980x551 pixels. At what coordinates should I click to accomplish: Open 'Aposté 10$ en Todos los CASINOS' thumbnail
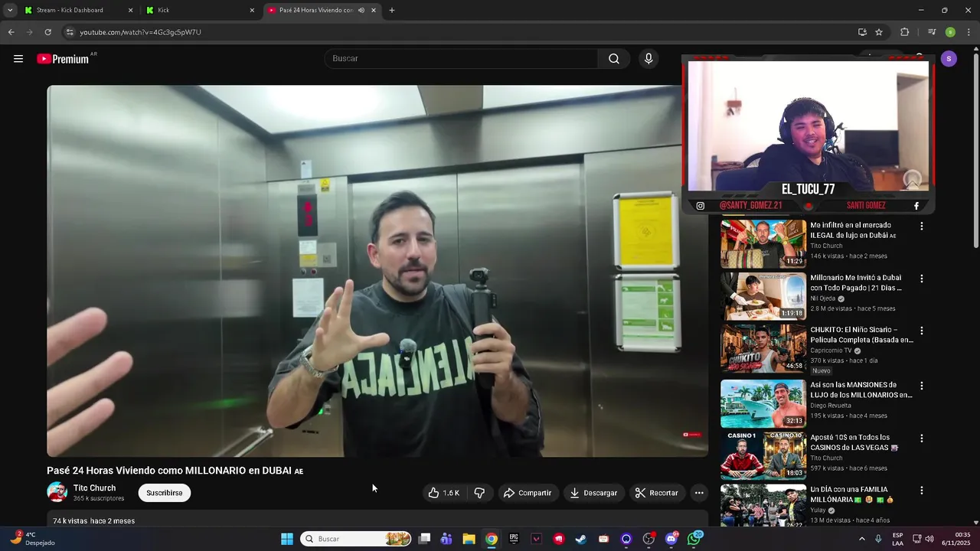tap(763, 456)
